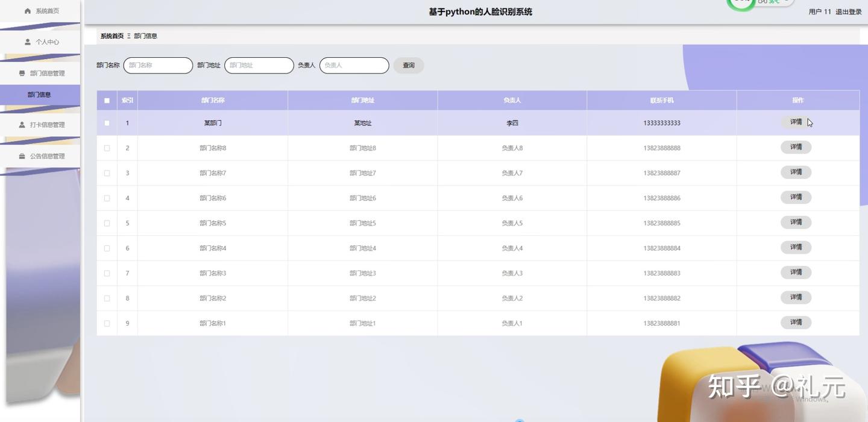This screenshot has width=868, height=422.
Task: Click 用户 11 account label
Action: pyautogui.click(x=820, y=12)
